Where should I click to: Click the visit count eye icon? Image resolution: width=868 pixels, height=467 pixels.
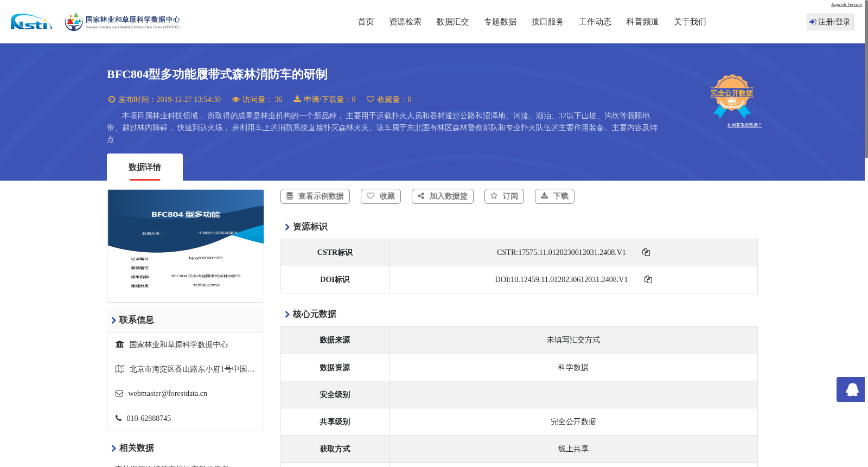point(235,99)
